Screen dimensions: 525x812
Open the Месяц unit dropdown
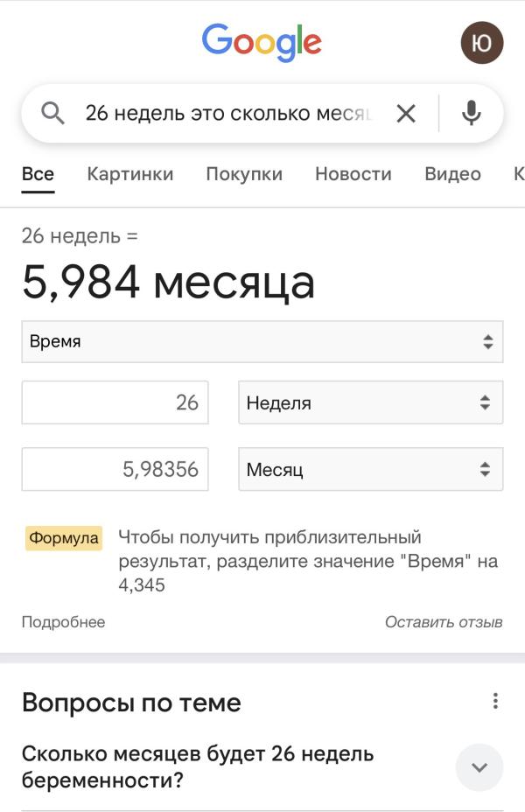(x=370, y=470)
